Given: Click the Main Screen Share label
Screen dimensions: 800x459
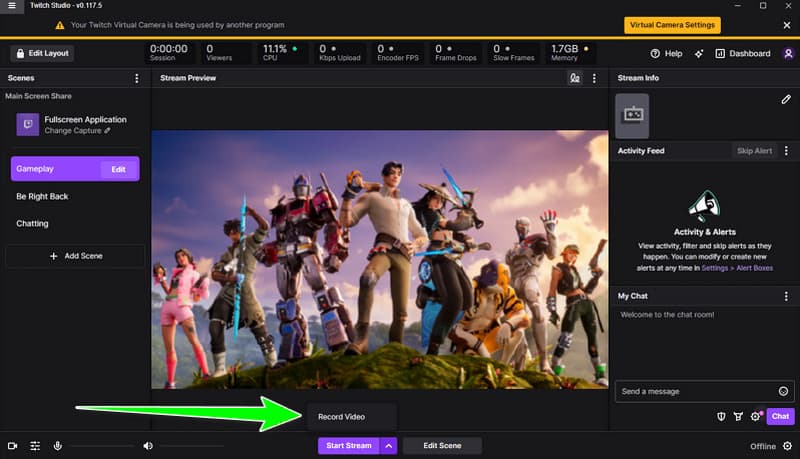Looking at the screenshot, I should click(38, 96).
